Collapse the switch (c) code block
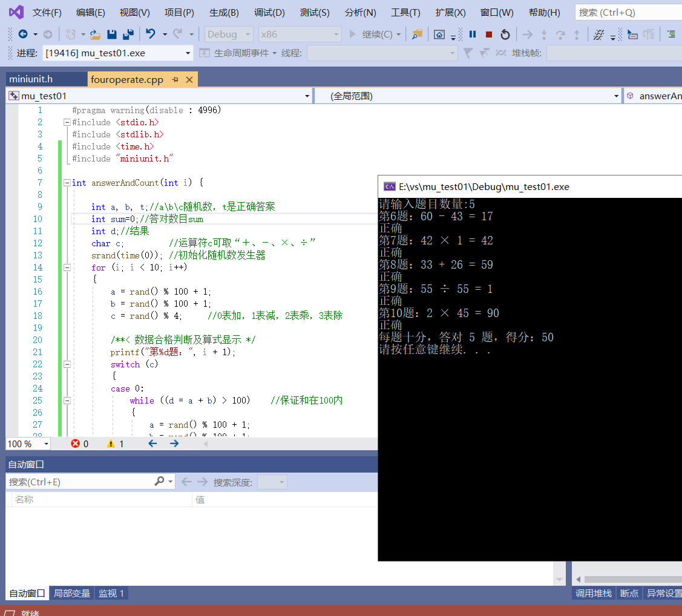 tap(67, 364)
